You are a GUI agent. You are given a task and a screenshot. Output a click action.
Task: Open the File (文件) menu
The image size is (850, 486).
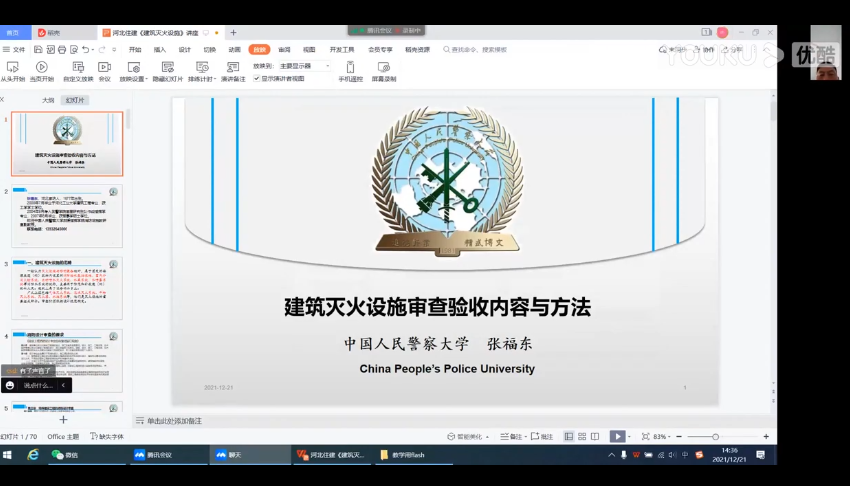click(15, 49)
